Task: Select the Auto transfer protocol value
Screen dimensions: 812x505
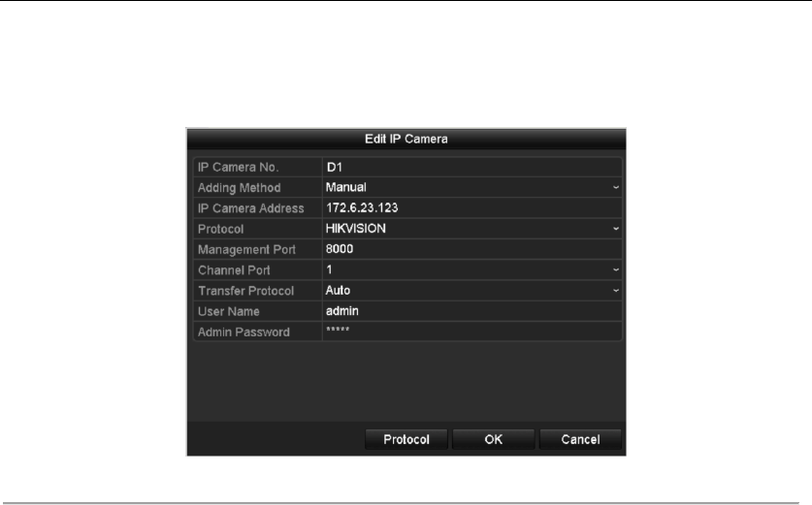Action: 338,291
